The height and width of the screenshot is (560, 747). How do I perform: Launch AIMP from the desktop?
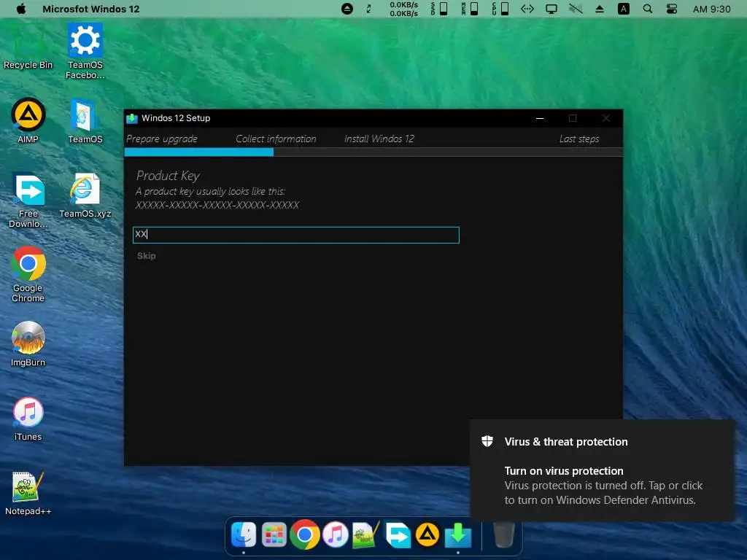click(28, 120)
